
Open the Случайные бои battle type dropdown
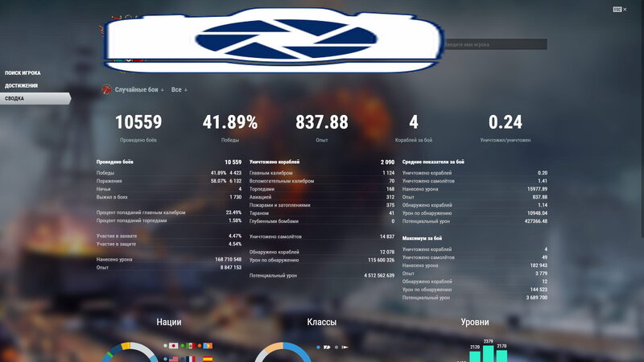(139, 89)
